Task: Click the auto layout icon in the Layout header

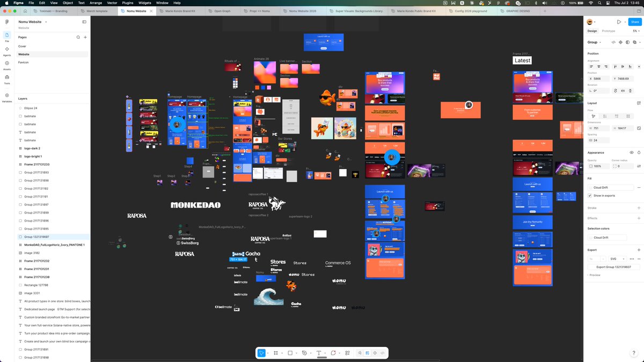Action: click(x=639, y=103)
